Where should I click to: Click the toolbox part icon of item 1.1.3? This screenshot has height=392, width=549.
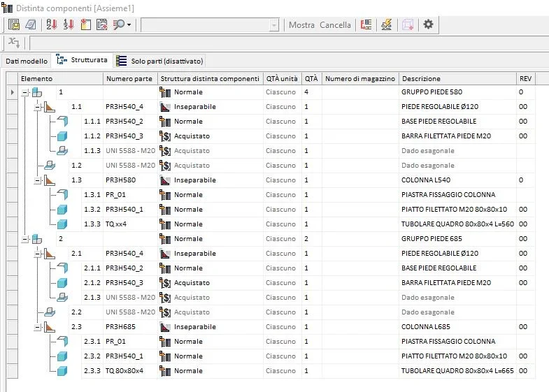[x=62, y=151]
